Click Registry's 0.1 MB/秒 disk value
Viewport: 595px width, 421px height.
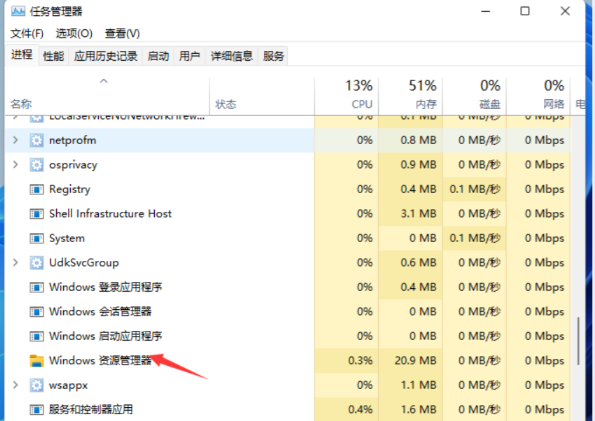click(x=475, y=189)
